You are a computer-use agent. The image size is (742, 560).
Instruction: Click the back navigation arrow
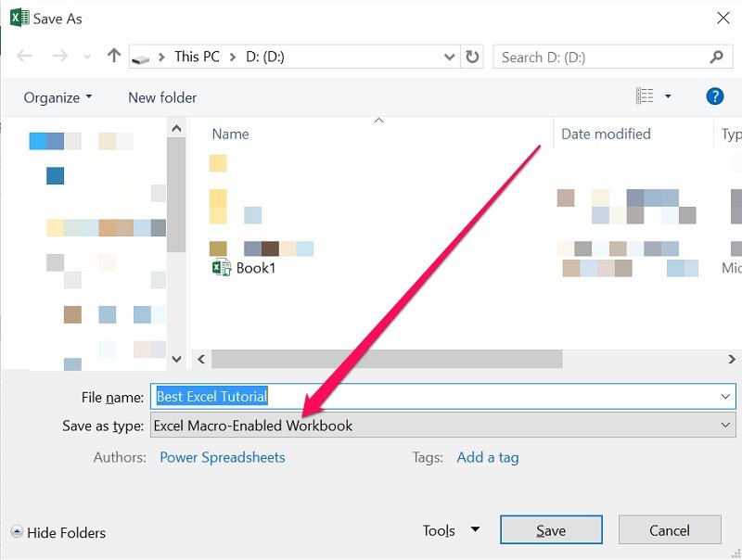[24, 56]
